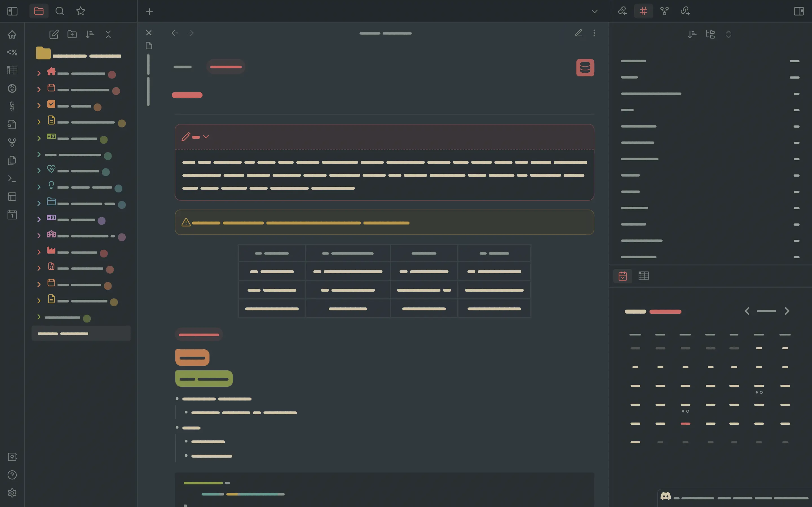Open the bookmarks star icon
This screenshot has height=507, width=812.
(81, 11)
